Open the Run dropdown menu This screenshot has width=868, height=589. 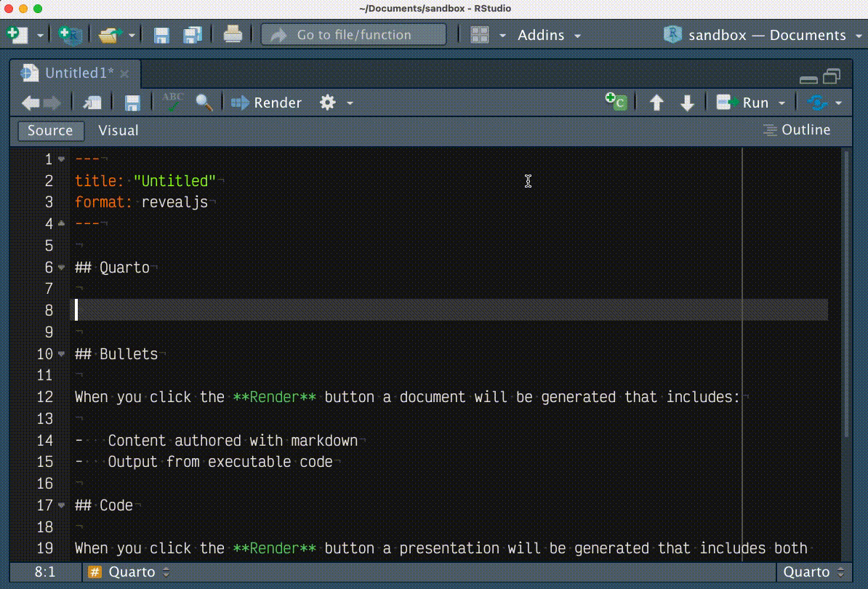(781, 103)
